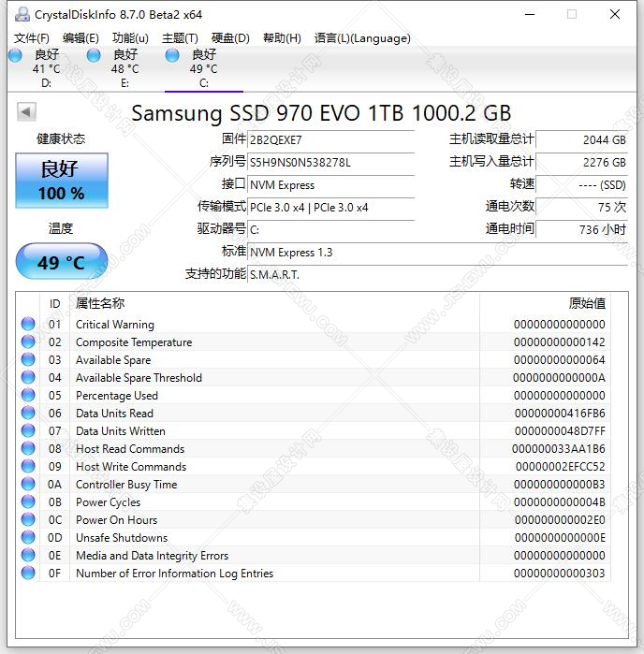Select the Percentage Used attribute name
This screenshot has height=654, width=644.
pyautogui.click(x=117, y=396)
